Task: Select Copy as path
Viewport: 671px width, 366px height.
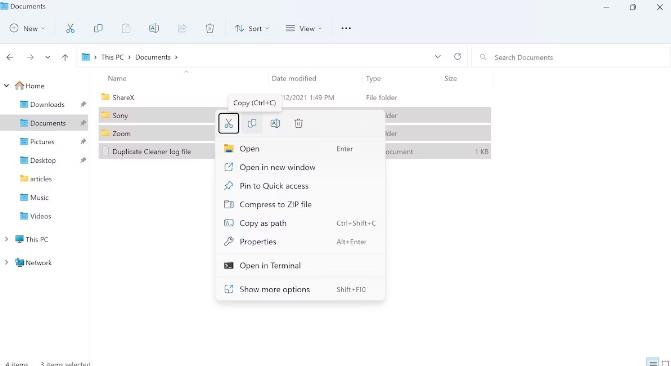Action: [x=300, y=223]
